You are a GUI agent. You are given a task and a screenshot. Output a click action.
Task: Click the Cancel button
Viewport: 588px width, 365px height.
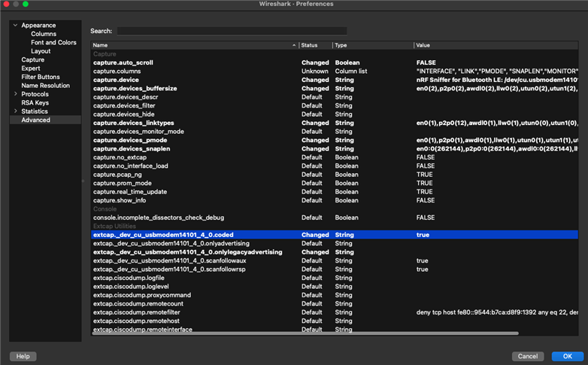pyautogui.click(x=528, y=356)
